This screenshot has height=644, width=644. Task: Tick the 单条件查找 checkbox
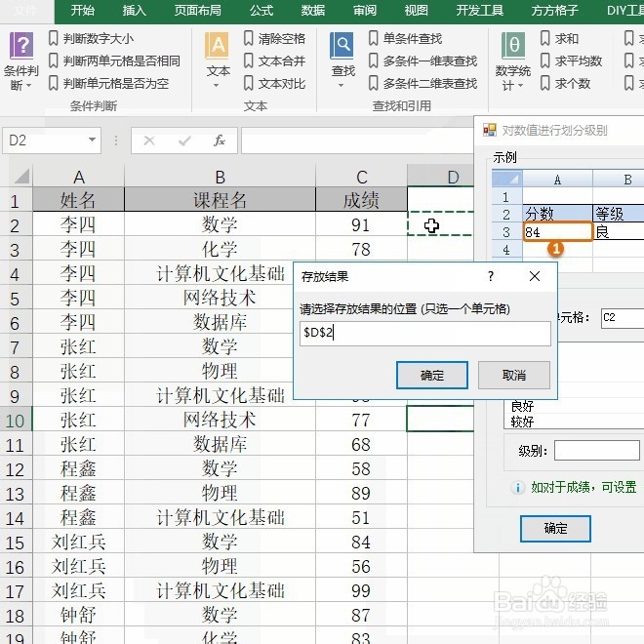click(x=373, y=39)
